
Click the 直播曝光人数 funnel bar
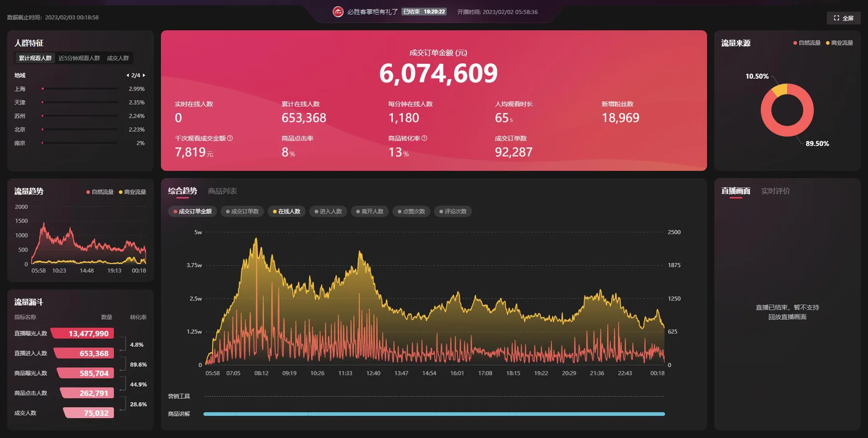[x=83, y=333]
